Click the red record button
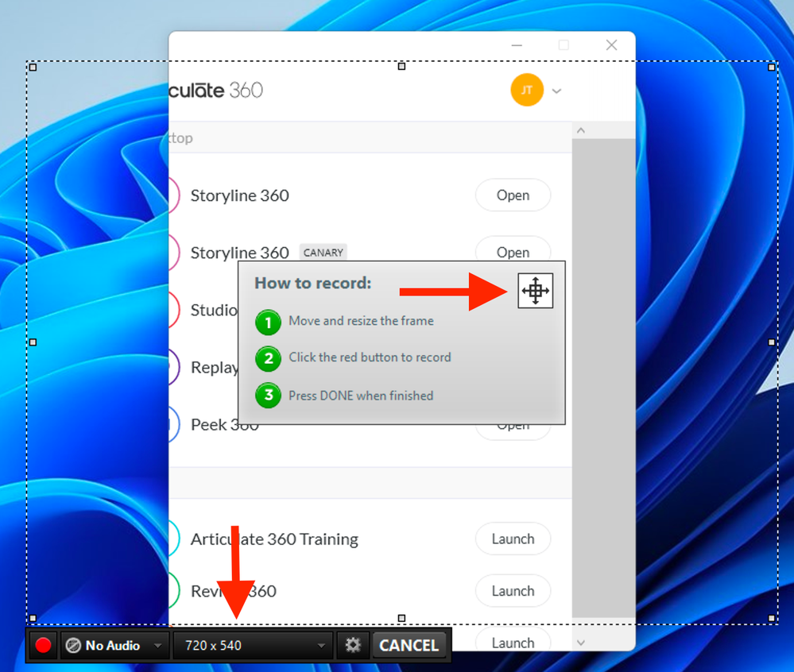794x672 pixels. (43, 645)
